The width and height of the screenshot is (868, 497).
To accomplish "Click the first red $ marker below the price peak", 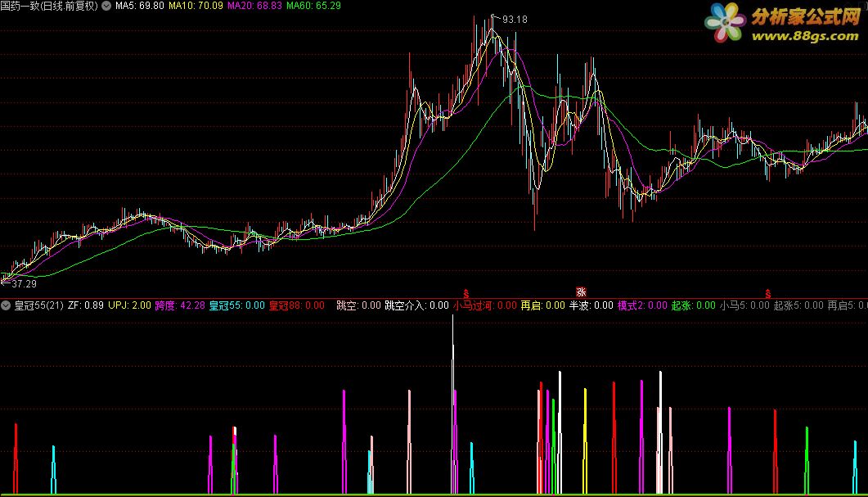I will (x=466, y=294).
